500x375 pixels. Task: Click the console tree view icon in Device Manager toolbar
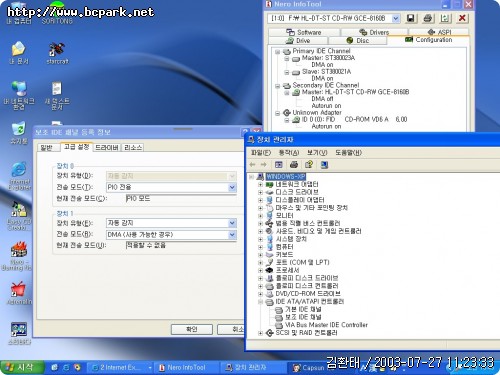[x=279, y=165]
